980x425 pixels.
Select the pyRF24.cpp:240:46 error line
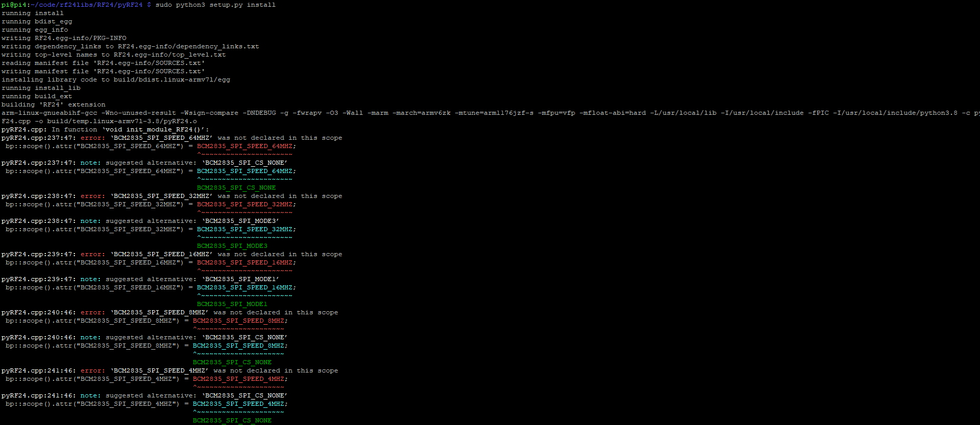170,312
